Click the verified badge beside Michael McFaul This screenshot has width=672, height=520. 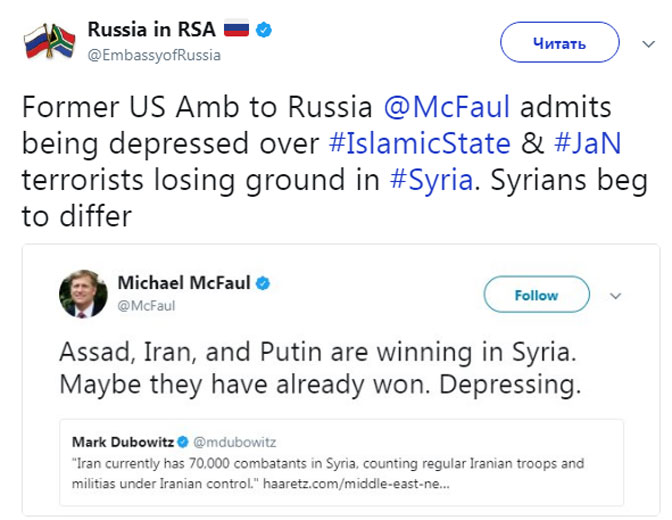pyautogui.click(x=262, y=284)
